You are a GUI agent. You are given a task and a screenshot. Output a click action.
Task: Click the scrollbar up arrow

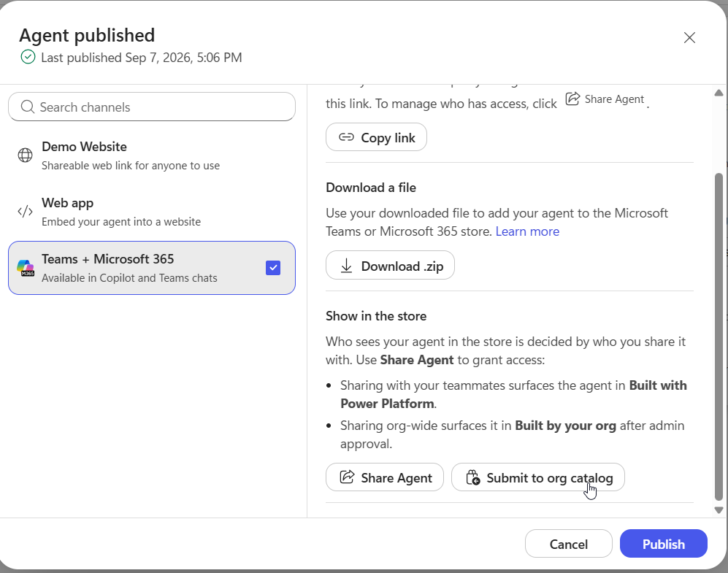click(719, 93)
